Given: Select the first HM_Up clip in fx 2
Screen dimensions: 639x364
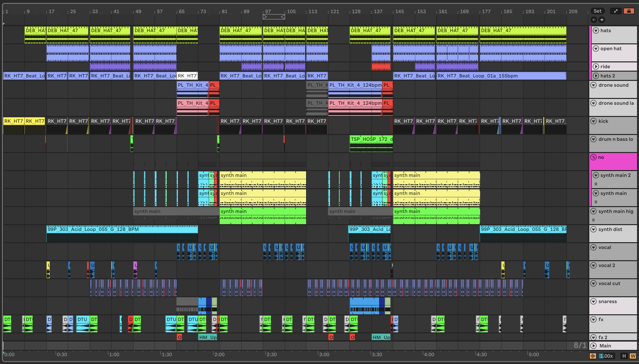Looking at the screenshot, I should 207,337.
